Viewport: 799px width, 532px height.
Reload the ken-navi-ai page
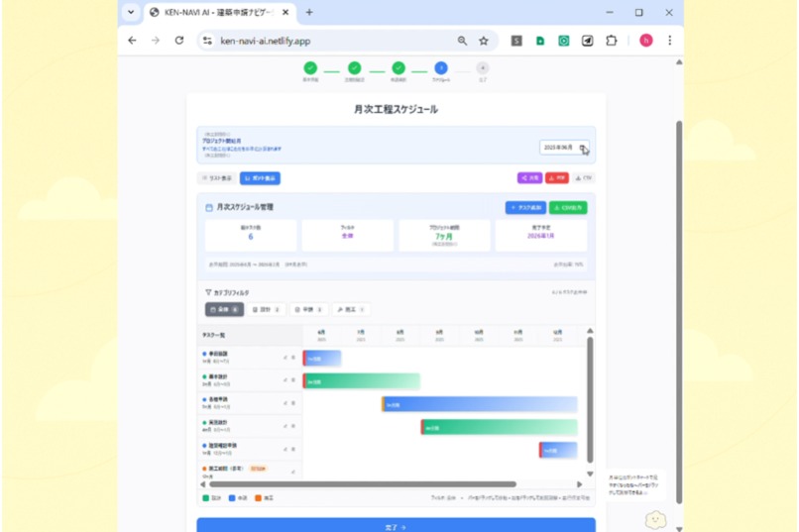[x=178, y=41]
